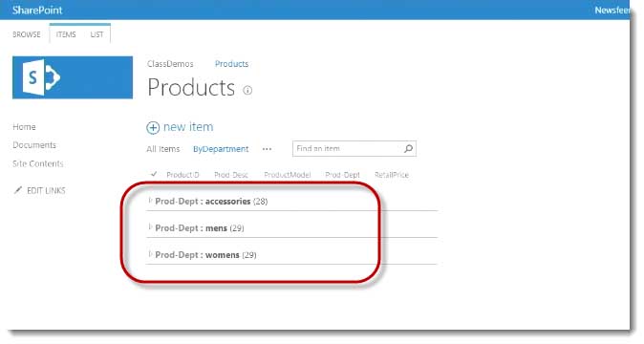Image resolution: width=644 pixels, height=344 pixels.
Task: Toggle the select-all checkmark column header
Action: 154,174
